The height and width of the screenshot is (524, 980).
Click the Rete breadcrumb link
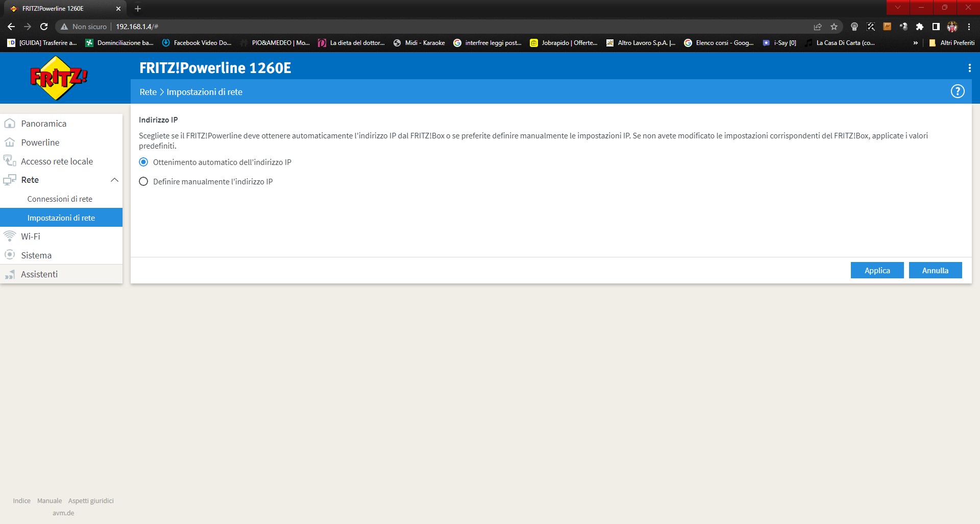(148, 92)
